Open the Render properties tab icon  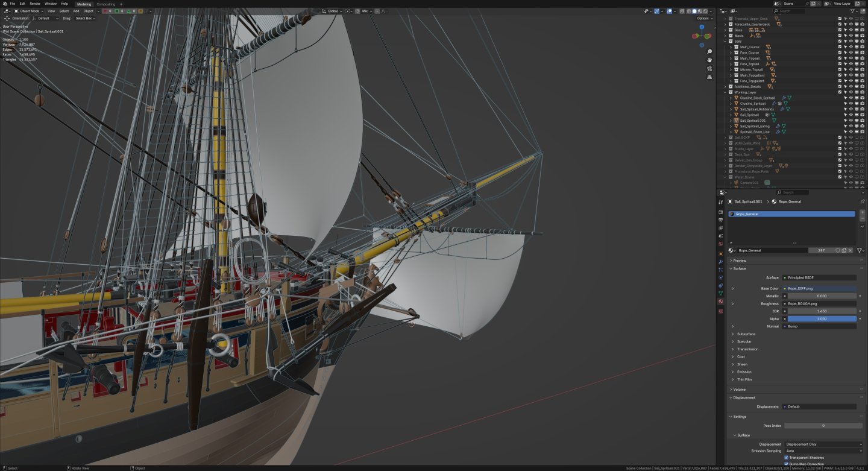720,212
